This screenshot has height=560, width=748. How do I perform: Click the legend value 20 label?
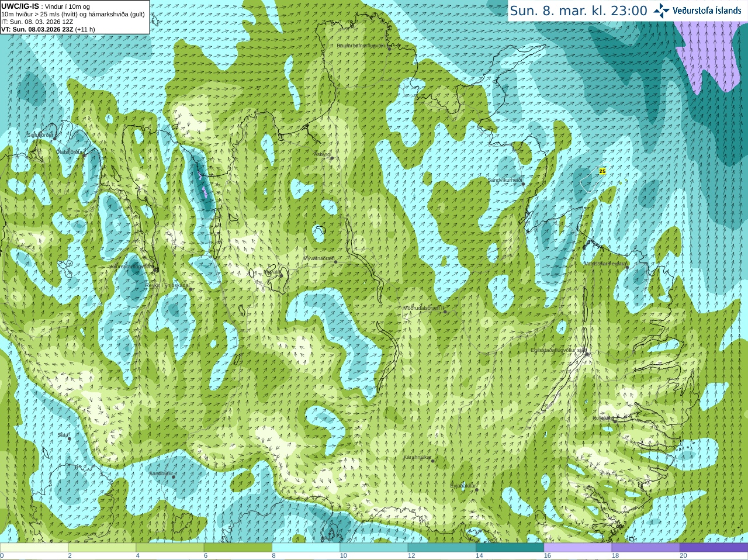click(x=683, y=556)
